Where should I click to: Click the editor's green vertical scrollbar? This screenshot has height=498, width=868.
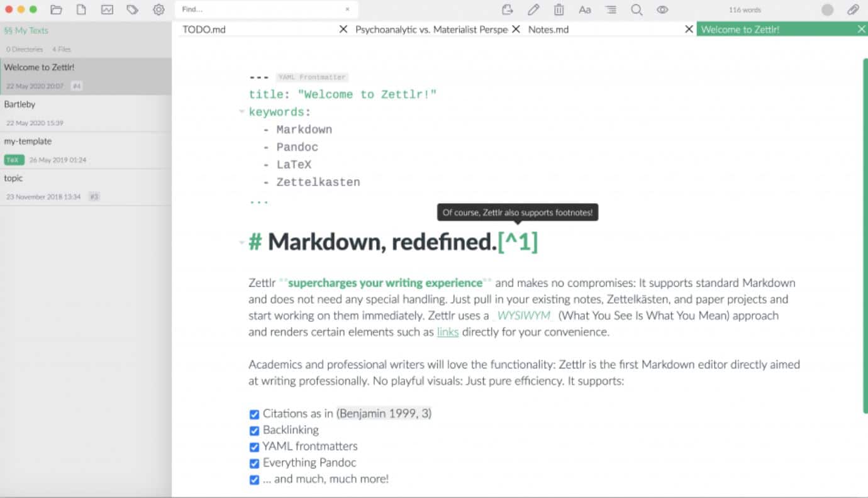865,236
